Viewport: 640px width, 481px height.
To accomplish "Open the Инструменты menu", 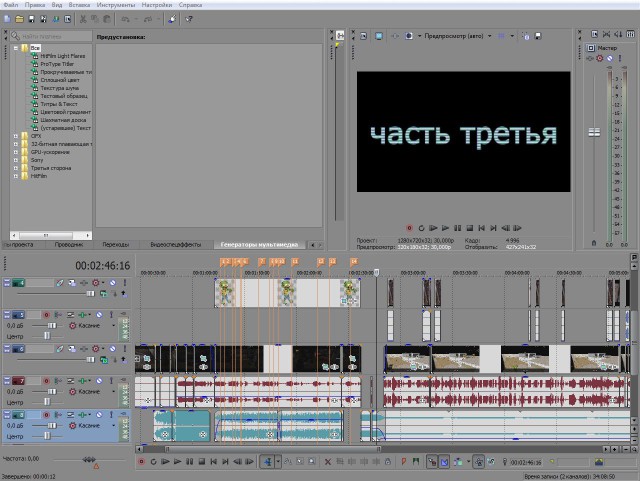I will click(115, 5).
